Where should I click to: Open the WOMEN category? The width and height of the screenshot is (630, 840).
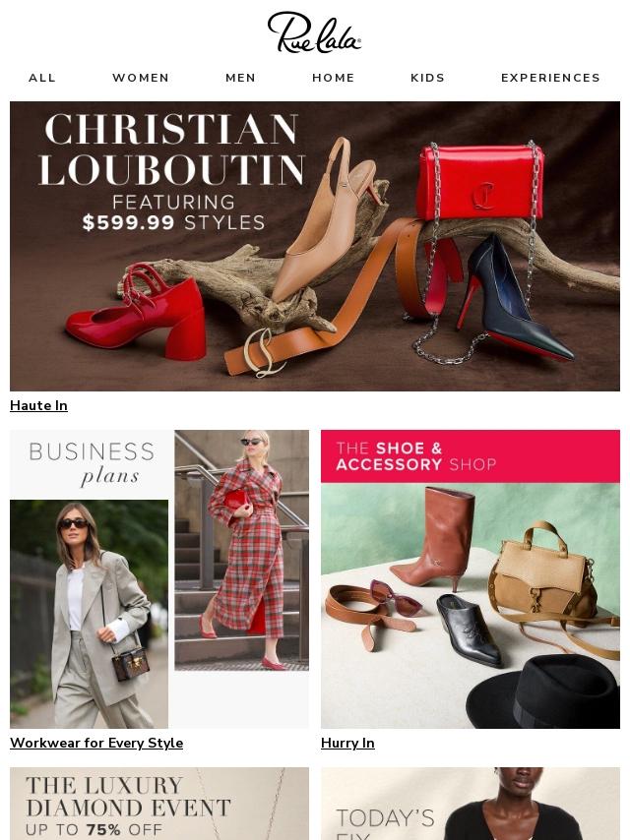(x=141, y=78)
